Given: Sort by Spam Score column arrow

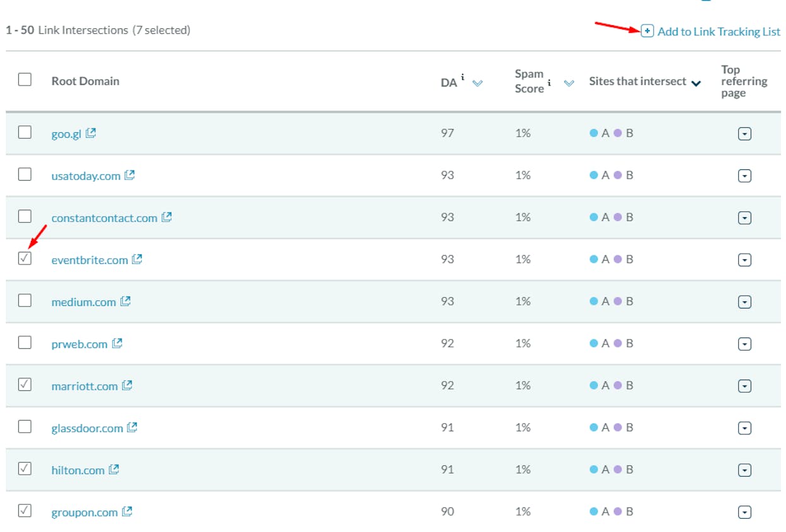Looking at the screenshot, I should (569, 83).
